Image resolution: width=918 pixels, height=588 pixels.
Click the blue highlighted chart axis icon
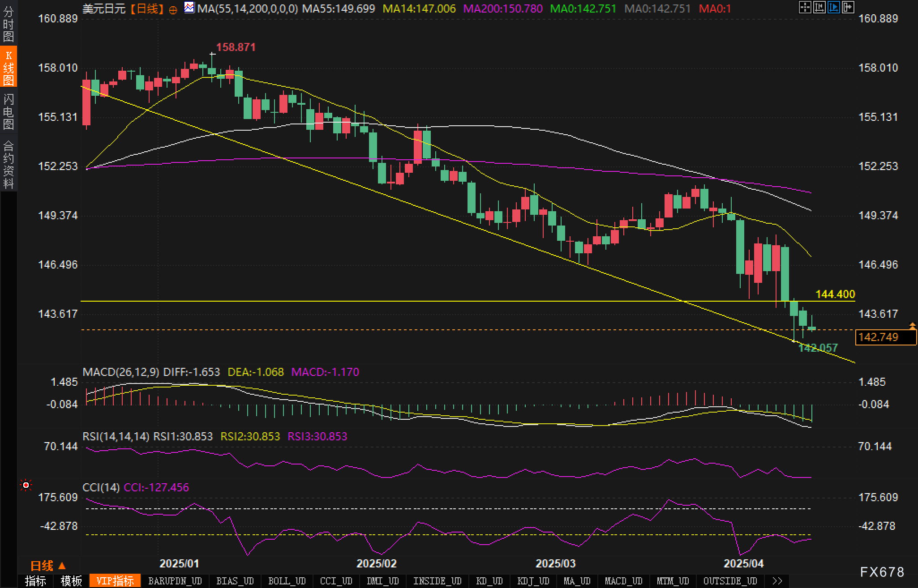click(x=833, y=7)
